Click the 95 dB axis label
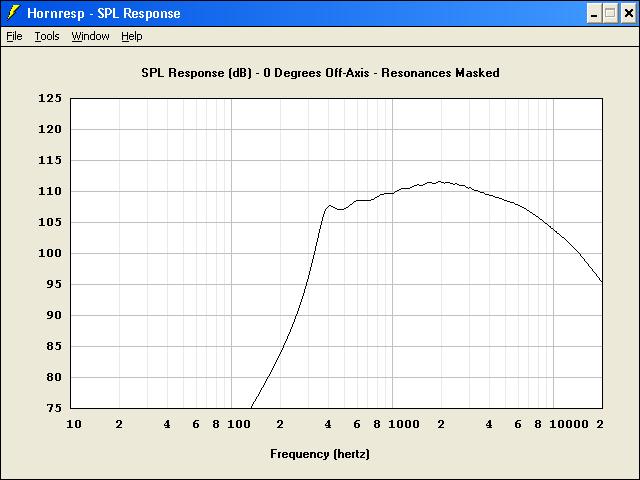Image resolution: width=640 pixels, height=480 pixels. (54, 284)
